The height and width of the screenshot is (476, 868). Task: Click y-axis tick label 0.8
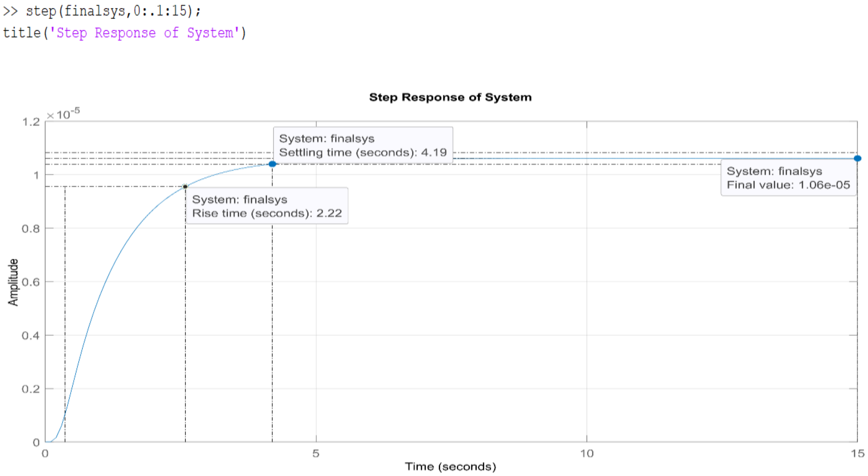(31, 229)
